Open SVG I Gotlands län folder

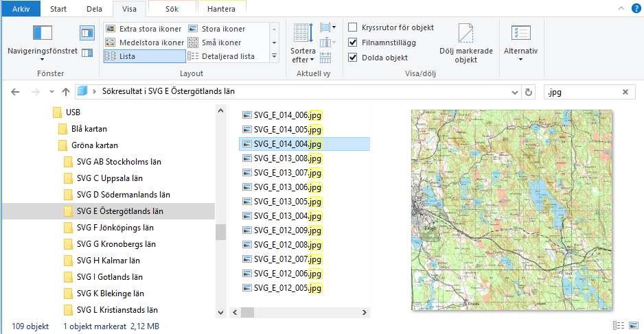point(104,276)
